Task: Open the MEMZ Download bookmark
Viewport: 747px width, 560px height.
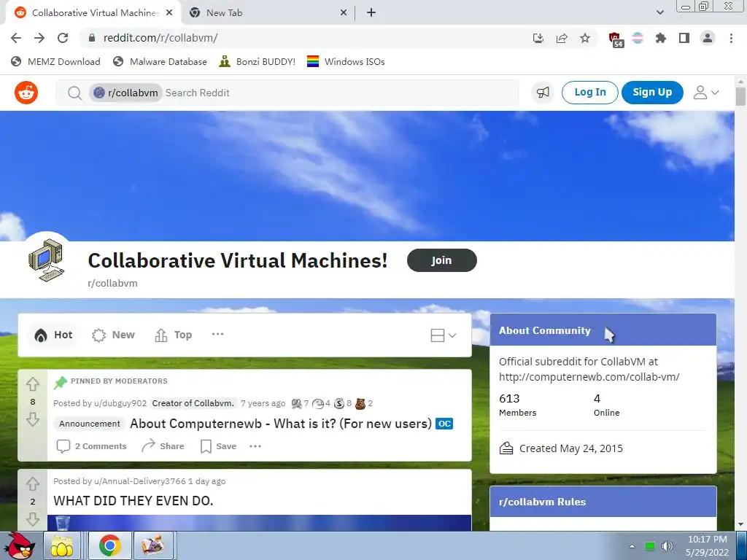Action: [x=55, y=62]
